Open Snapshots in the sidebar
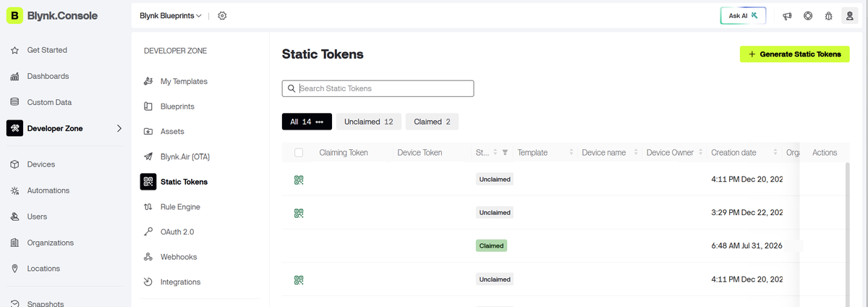The width and height of the screenshot is (868, 307). tap(45, 304)
